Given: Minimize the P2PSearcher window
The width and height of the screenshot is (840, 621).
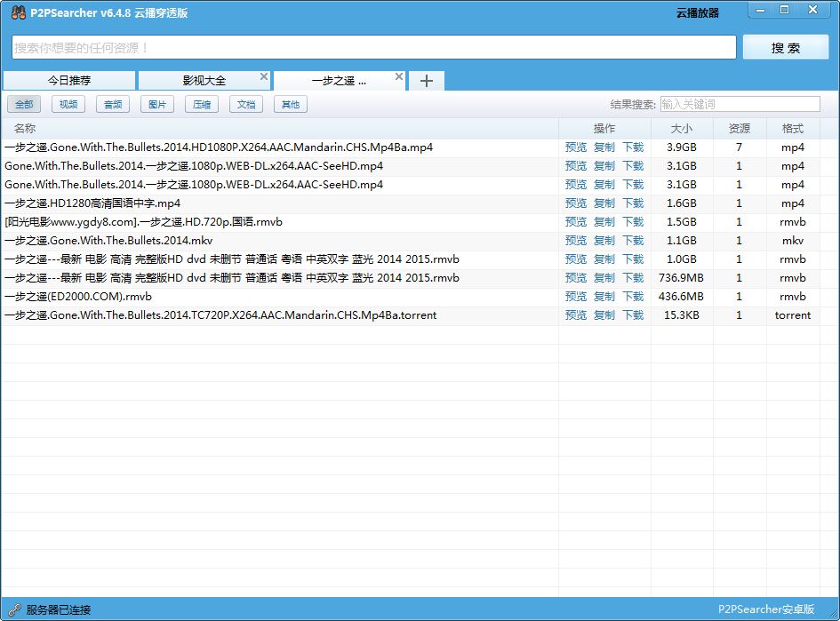Looking at the screenshot, I should click(760, 10).
